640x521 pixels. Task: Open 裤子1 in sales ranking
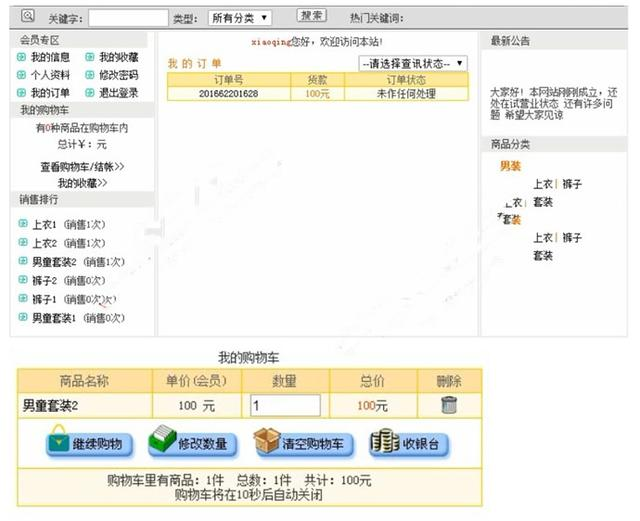(44, 299)
